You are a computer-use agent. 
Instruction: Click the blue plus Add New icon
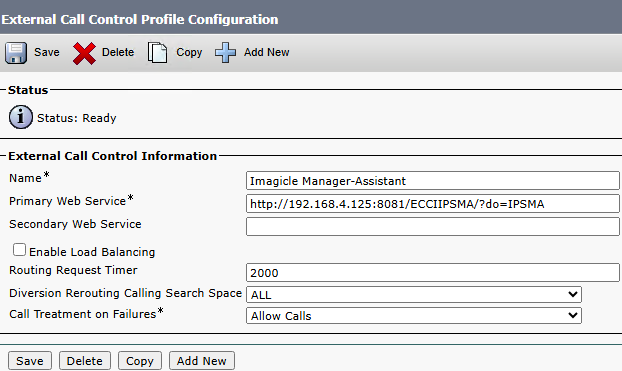[225, 53]
